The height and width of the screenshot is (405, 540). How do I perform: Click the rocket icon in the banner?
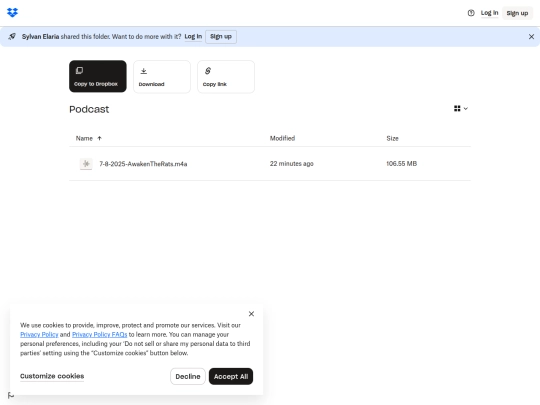pyautogui.click(x=12, y=37)
